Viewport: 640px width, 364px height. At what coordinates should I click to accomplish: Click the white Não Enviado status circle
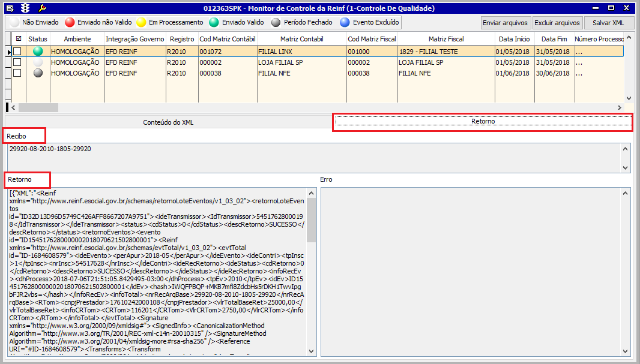tap(14, 22)
